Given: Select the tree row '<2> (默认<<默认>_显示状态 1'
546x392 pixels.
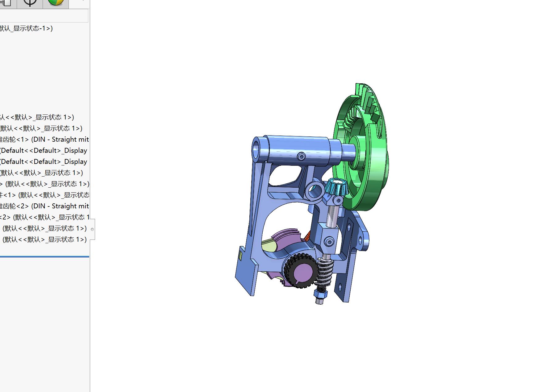Looking at the screenshot, I should [x=44, y=217].
